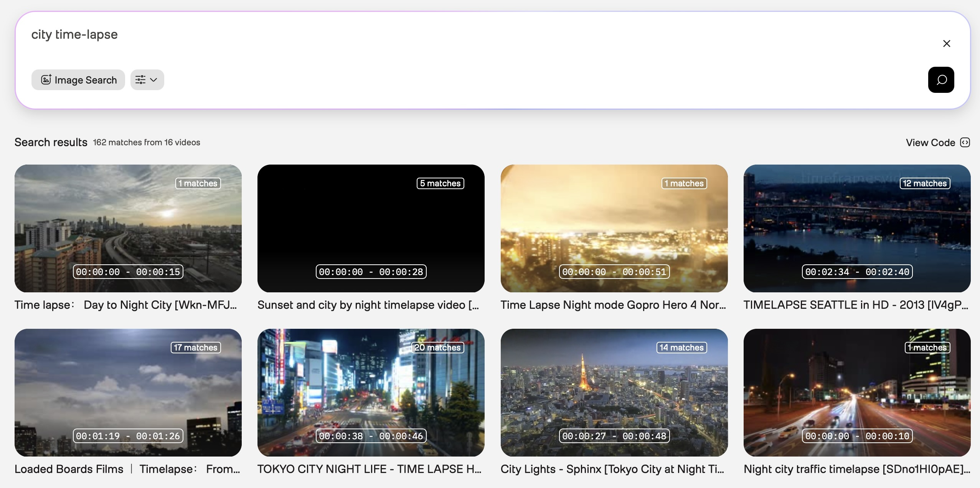Open TIMELAPSE SEATTLE in HD title

pos(856,305)
